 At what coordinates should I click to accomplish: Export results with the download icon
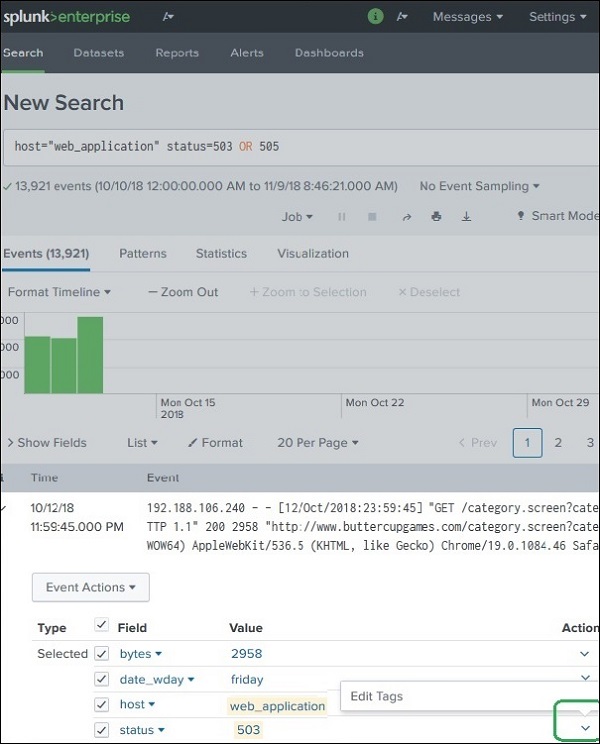pos(466,216)
